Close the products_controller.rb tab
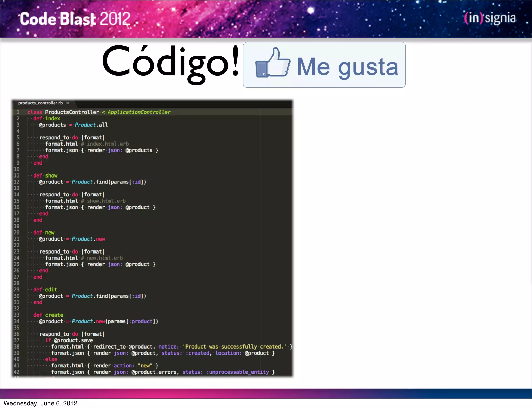This screenshot has width=532, height=409. pos(68,103)
